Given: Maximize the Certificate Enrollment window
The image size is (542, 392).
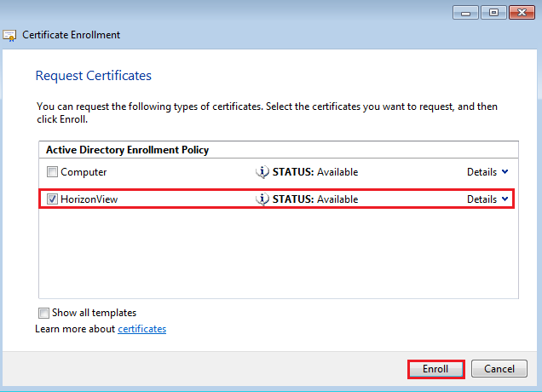Looking at the screenshot, I should (492, 12).
